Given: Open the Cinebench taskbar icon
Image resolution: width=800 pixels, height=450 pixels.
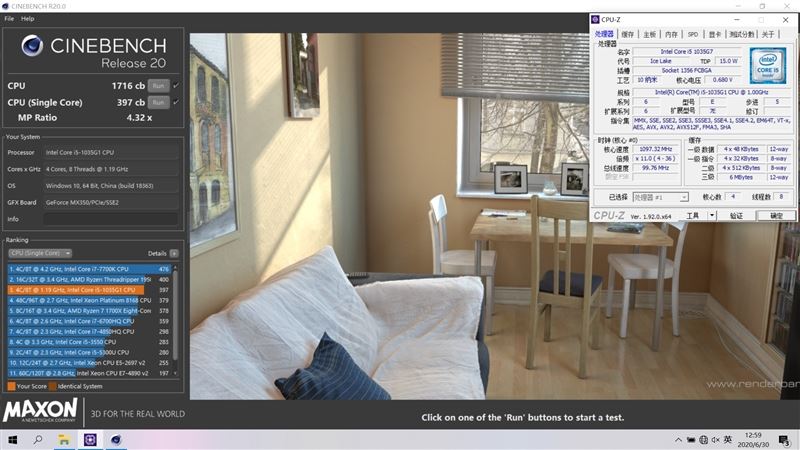Looking at the screenshot, I should [116, 440].
